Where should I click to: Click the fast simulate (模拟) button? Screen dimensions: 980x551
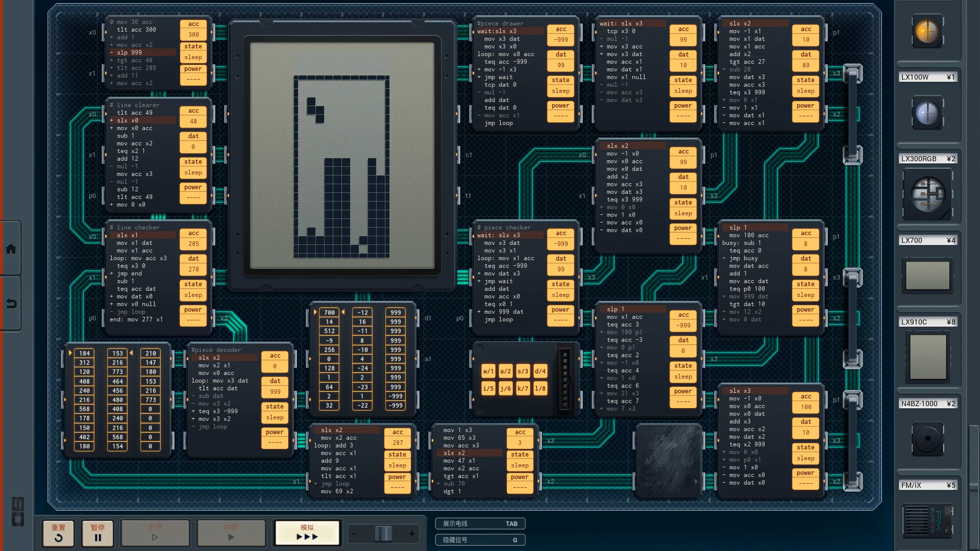click(x=307, y=533)
